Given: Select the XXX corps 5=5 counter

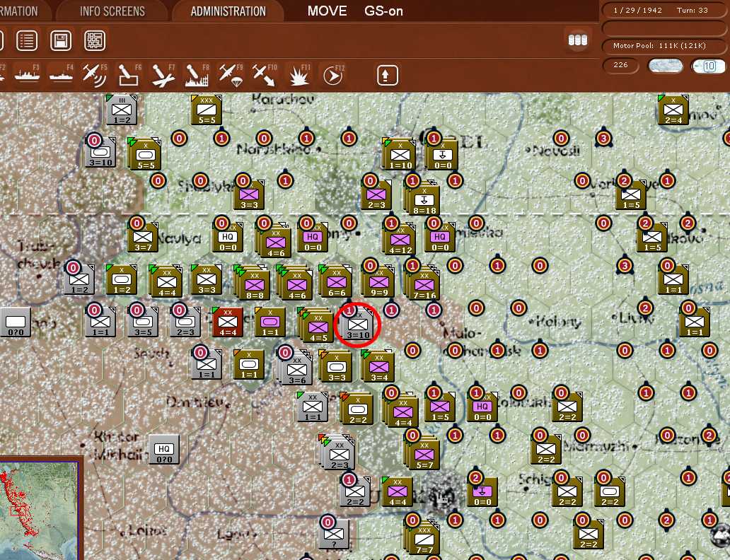Looking at the screenshot, I should click(x=207, y=110).
